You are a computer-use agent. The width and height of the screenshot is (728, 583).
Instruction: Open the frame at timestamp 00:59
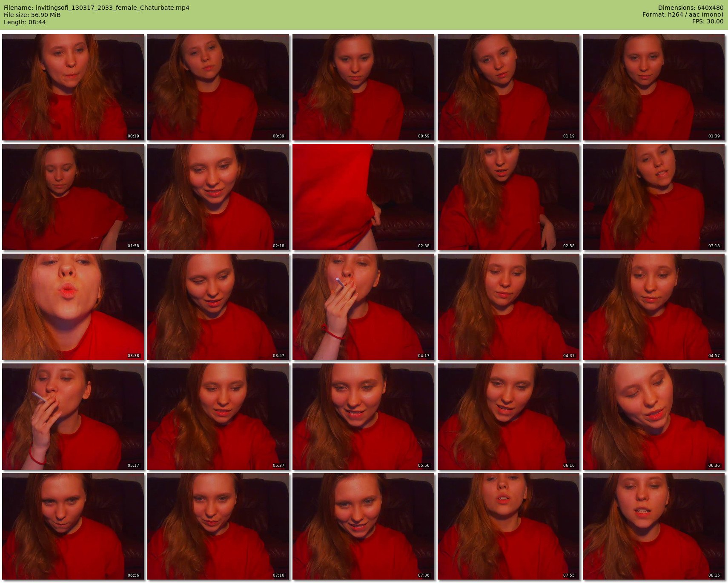(x=363, y=87)
